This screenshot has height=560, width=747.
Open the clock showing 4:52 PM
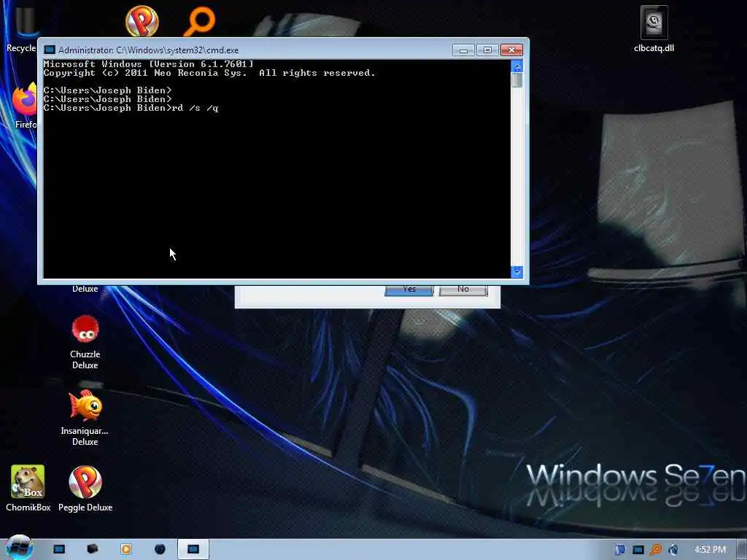[709, 550]
